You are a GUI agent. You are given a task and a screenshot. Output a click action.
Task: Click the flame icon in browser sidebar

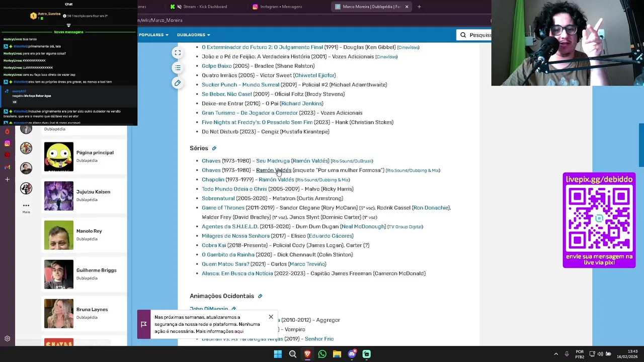coord(7,131)
